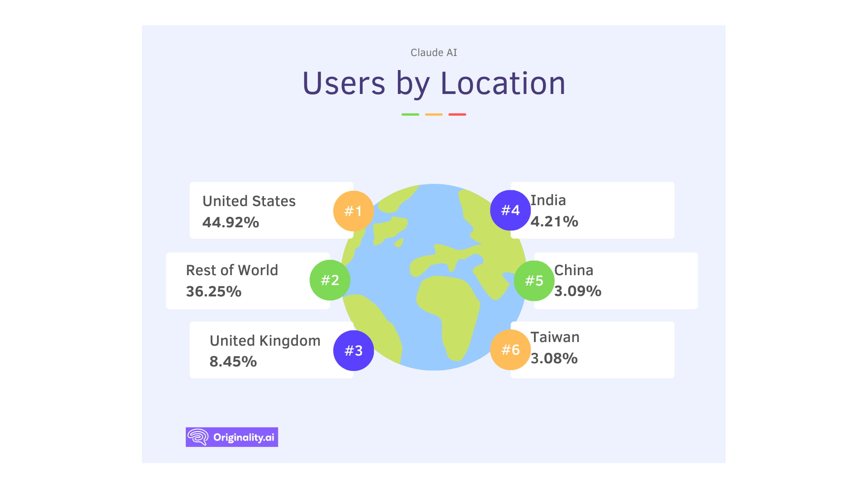Image resolution: width=868 pixels, height=488 pixels.
Task: Click the green #5 badge beside China
Action: 534,280
